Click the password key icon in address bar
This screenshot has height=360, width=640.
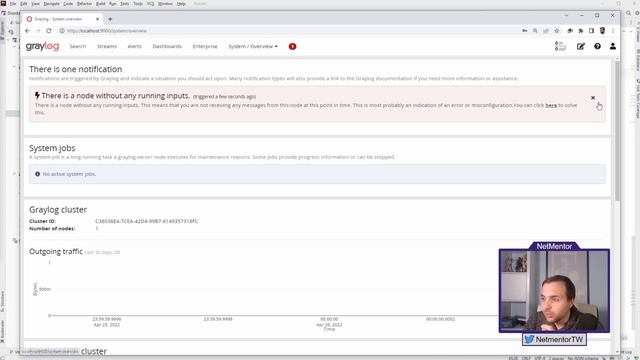[524, 31]
